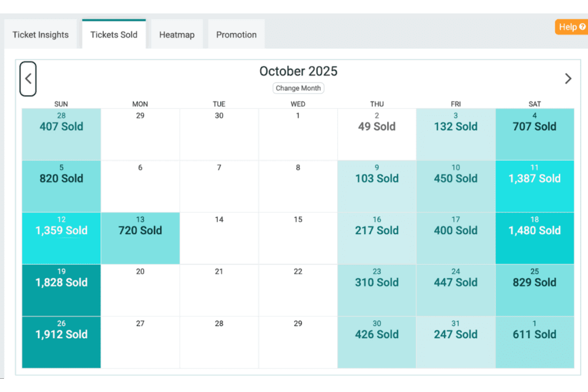Open the Help button
The image size is (588, 392).
pos(571,27)
